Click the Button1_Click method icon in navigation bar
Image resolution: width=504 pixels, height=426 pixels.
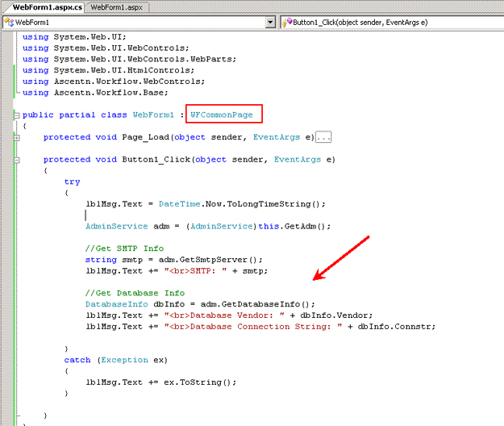(286, 22)
